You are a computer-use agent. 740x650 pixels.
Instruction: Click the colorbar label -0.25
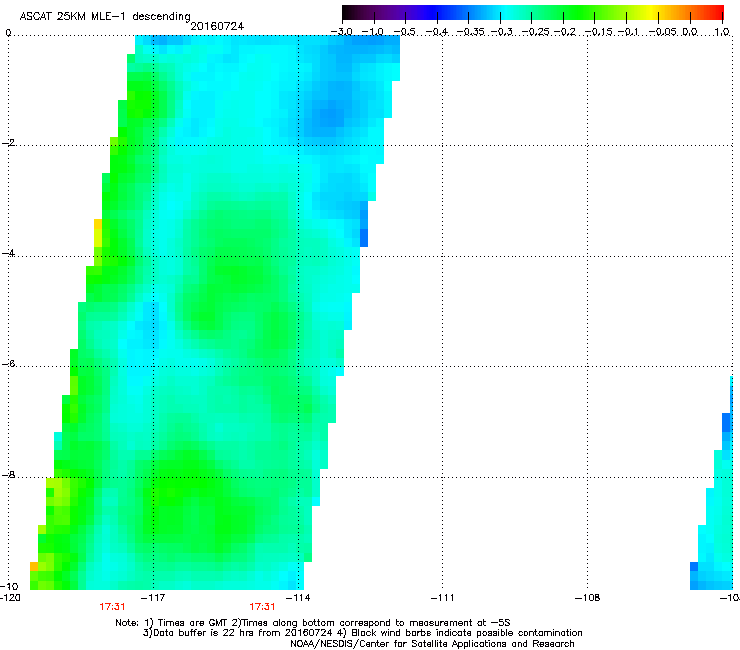[x=537, y=32]
